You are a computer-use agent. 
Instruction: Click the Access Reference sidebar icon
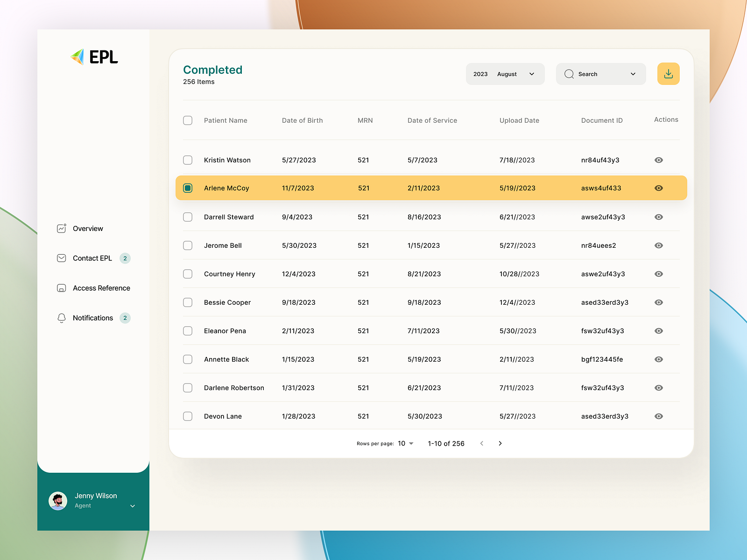[x=61, y=288]
